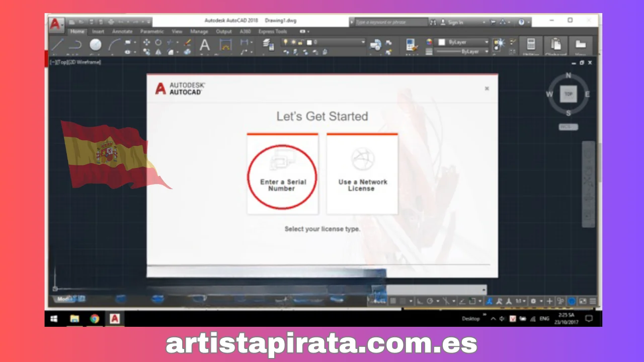Open Windows Start menu
Screen dimensions: 644x362
(x=54, y=319)
